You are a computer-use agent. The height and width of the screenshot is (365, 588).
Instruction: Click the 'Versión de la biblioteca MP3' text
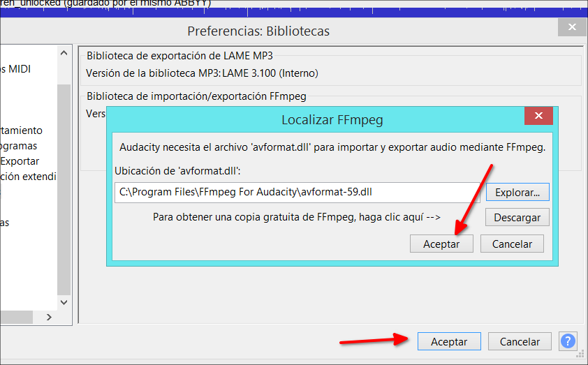click(154, 73)
